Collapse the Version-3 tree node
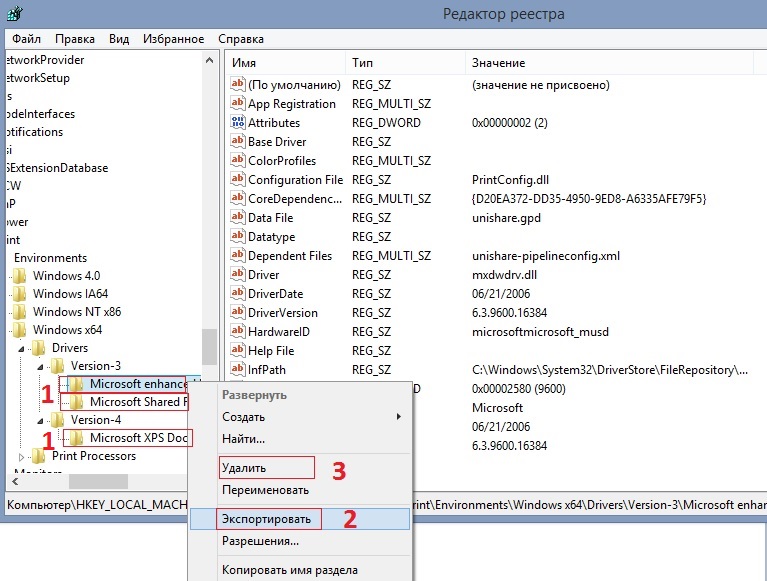The height and width of the screenshot is (581, 767). (x=40, y=367)
